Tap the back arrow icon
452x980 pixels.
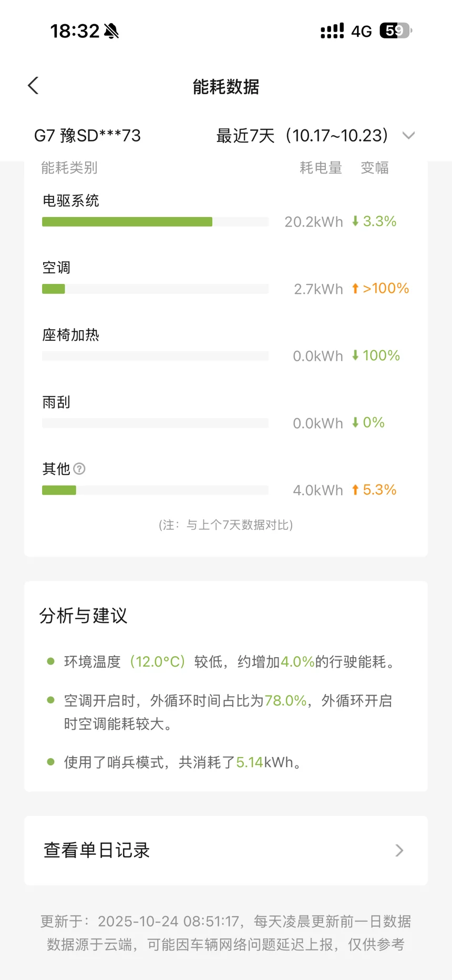point(33,86)
